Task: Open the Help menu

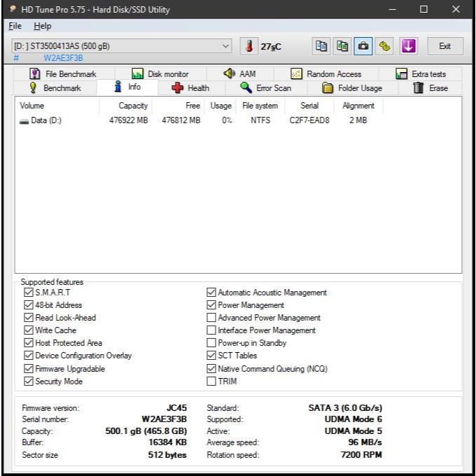Action: (42, 26)
